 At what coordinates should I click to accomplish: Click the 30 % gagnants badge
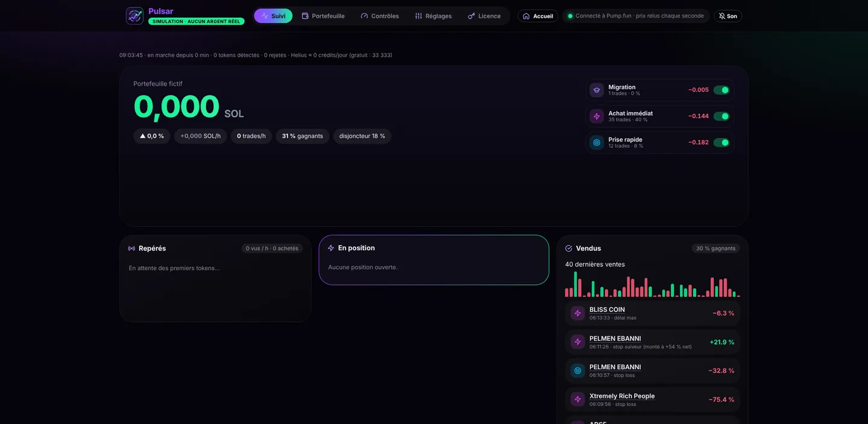tap(715, 248)
